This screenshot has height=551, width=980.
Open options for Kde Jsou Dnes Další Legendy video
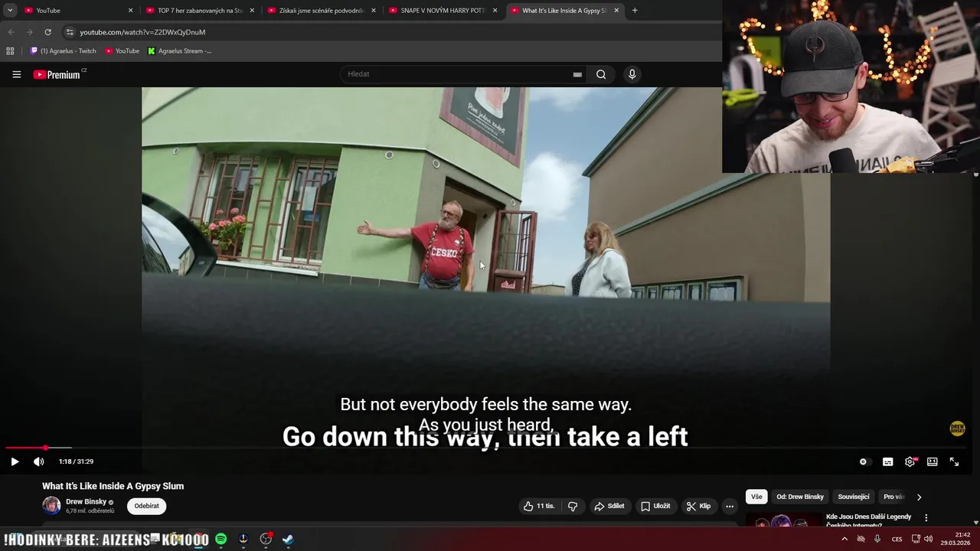(926, 518)
